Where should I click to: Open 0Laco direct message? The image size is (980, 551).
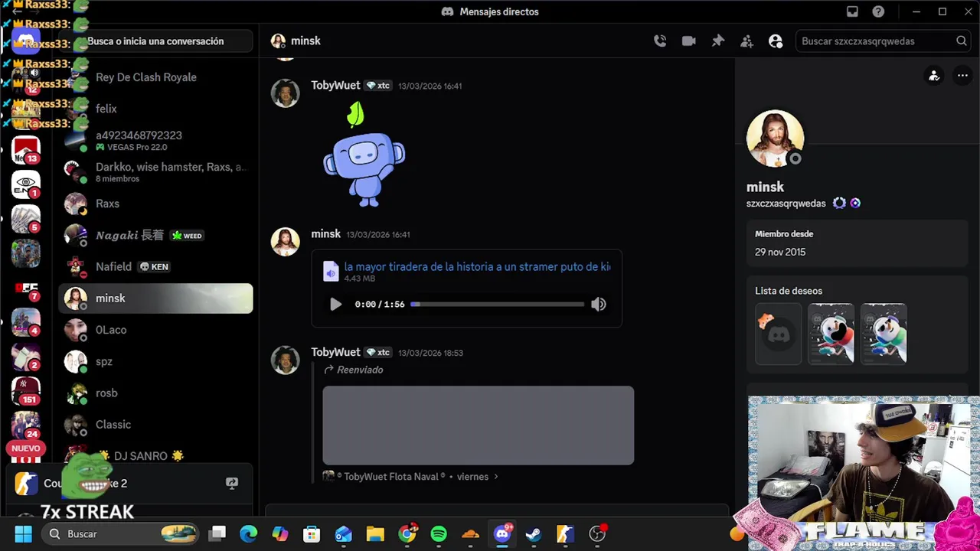click(155, 330)
